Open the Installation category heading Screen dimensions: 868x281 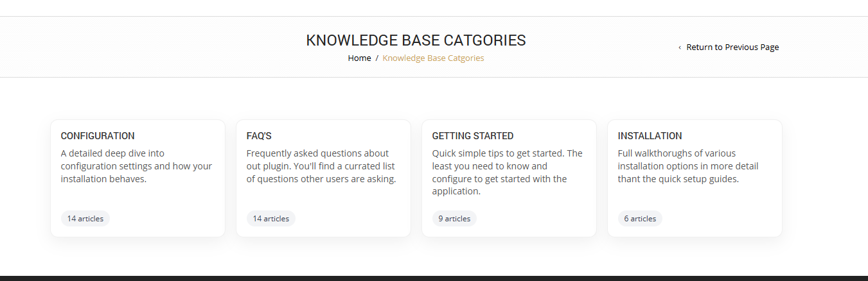(650, 136)
